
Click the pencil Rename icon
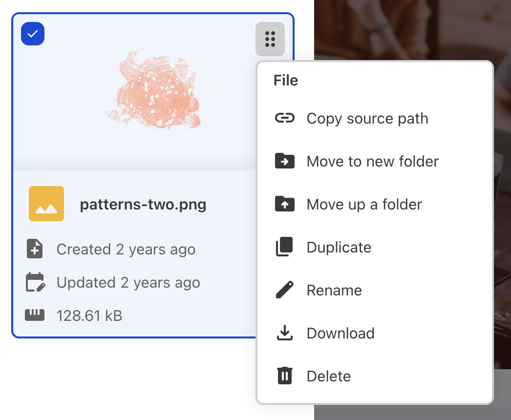285,290
